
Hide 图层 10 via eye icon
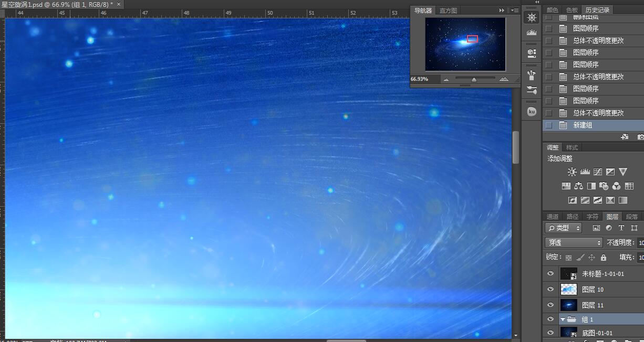550,289
